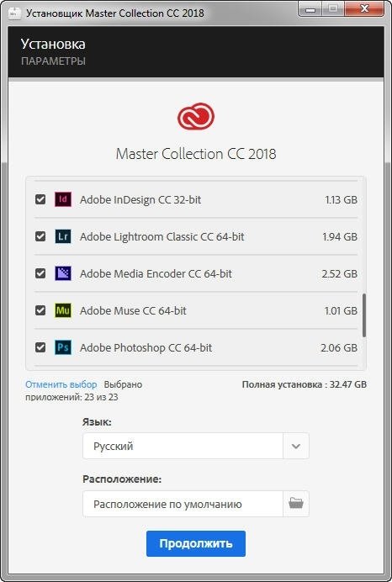
Task: Click installer icon in title bar
Action: (x=14, y=13)
